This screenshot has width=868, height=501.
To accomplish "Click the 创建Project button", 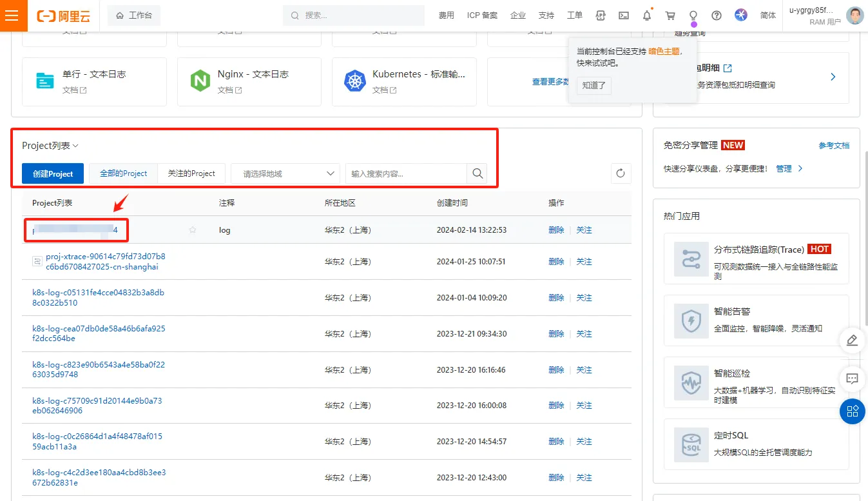I will point(53,173).
